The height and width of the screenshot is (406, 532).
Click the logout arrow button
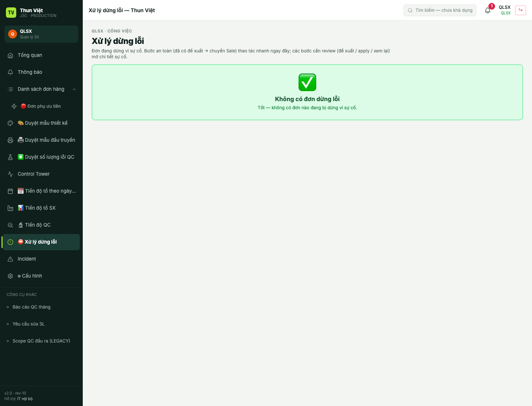(x=521, y=10)
